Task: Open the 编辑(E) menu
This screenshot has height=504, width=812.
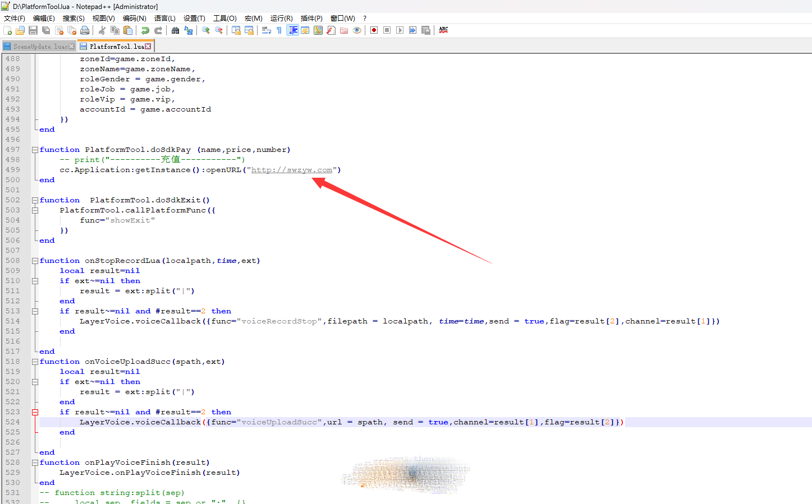Action: click(44, 19)
